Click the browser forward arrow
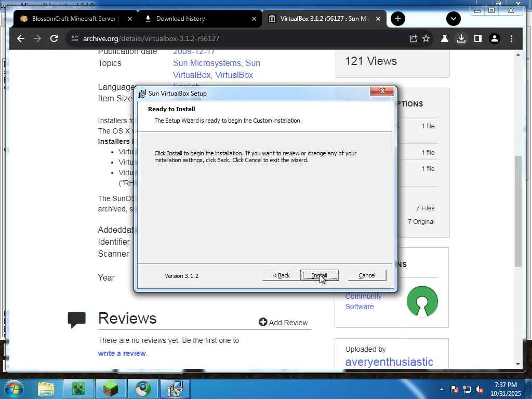 pos(37,38)
